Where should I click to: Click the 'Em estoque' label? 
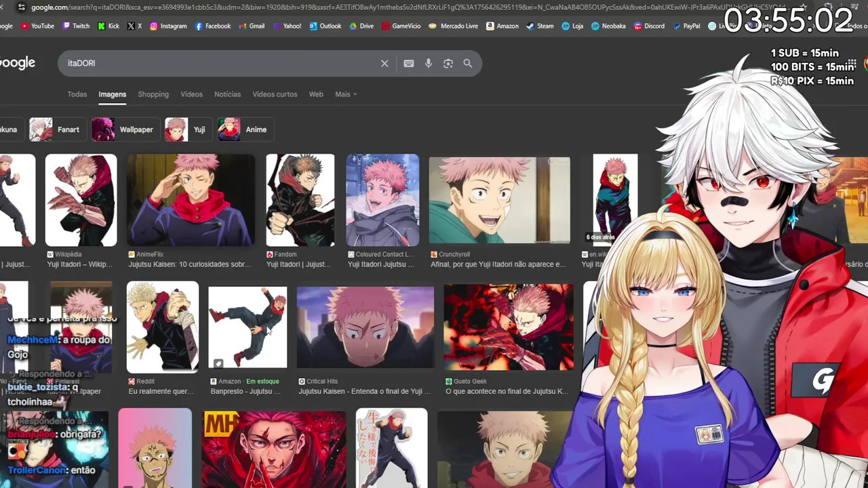(x=262, y=382)
